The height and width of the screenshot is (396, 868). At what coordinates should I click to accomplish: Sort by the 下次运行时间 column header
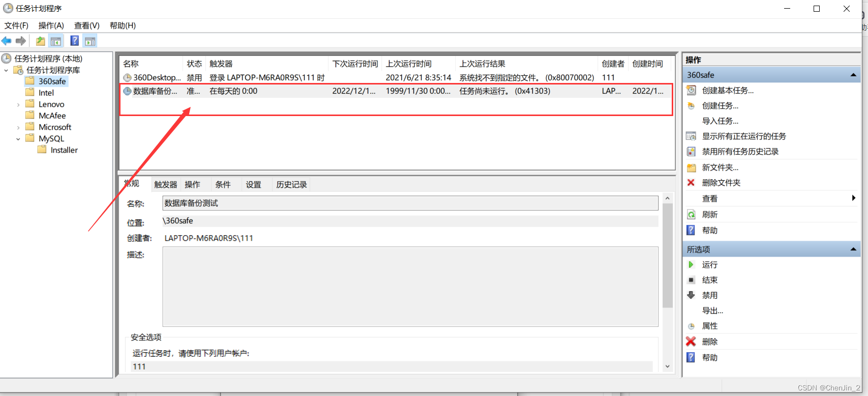click(355, 64)
